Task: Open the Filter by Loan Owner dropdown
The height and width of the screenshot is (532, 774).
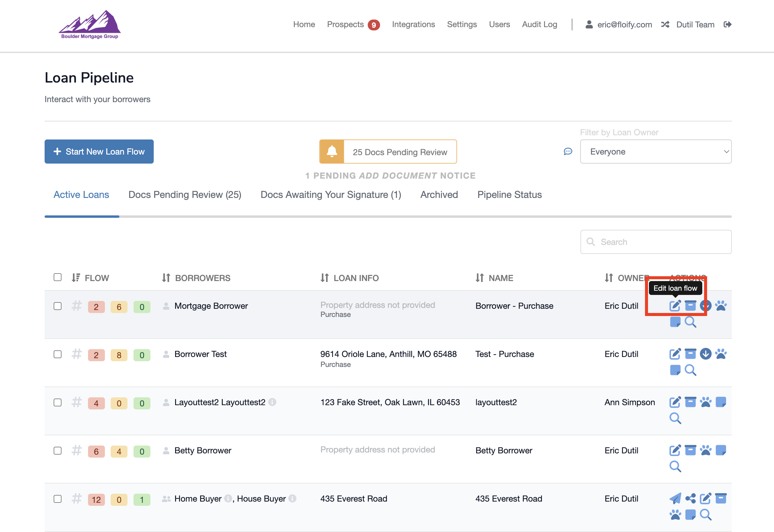Action: point(656,152)
